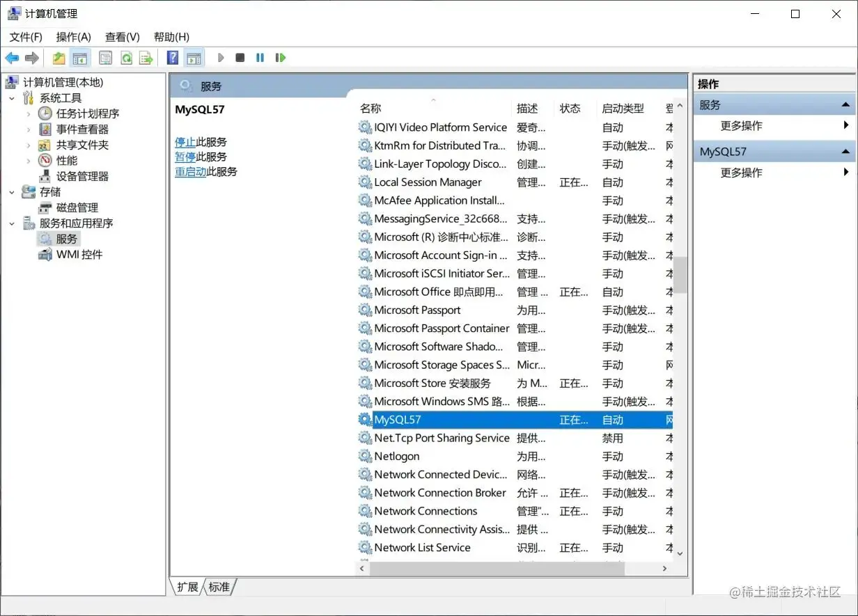The width and height of the screenshot is (858, 616).
Task: Click horizontal scrollbar right arrow
Action: (664, 569)
